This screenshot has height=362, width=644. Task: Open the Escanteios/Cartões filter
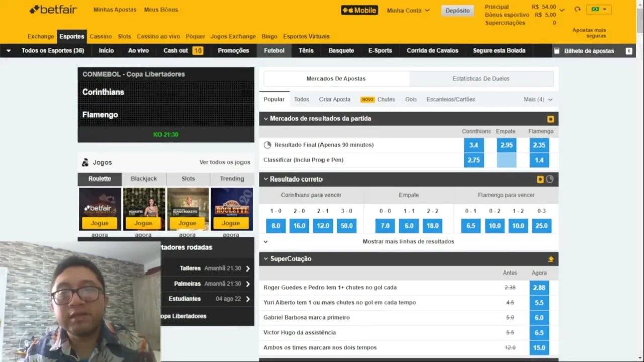pos(451,99)
